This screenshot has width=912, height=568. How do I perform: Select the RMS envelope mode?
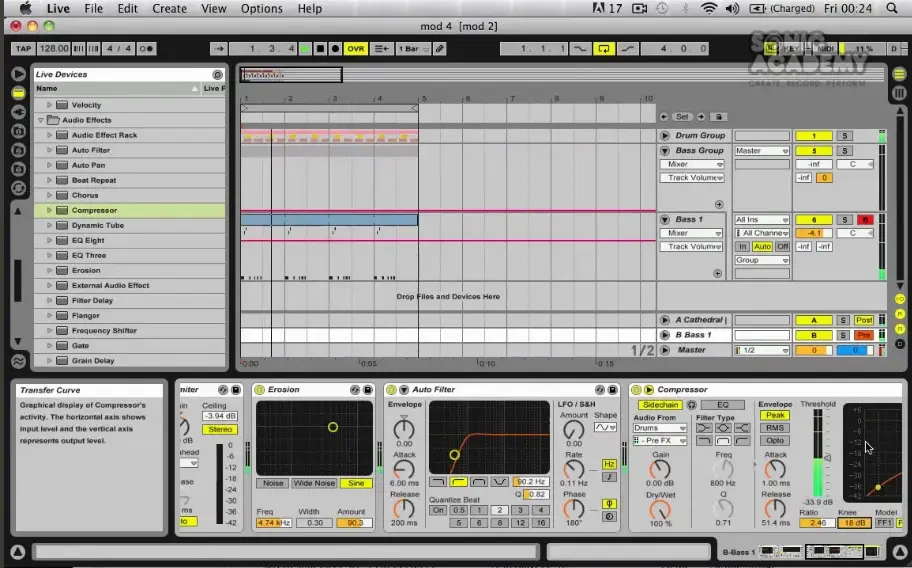pyautogui.click(x=775, y=428)
